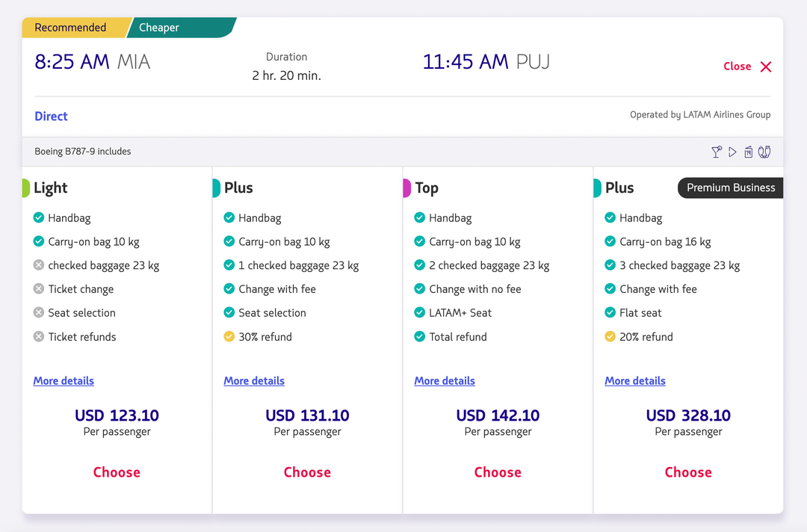This screenshot has width=807, height=532.
Task: Click the check icon beside LATAM+ Seat
Action: point(418,312)
